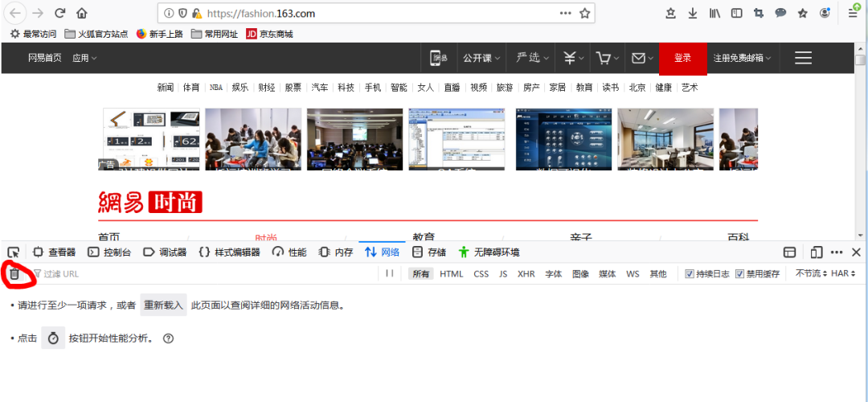Click the mobile phone icon on NetEase bar
This screenshot has height=402, width=868.
click(x=439, y=58)
